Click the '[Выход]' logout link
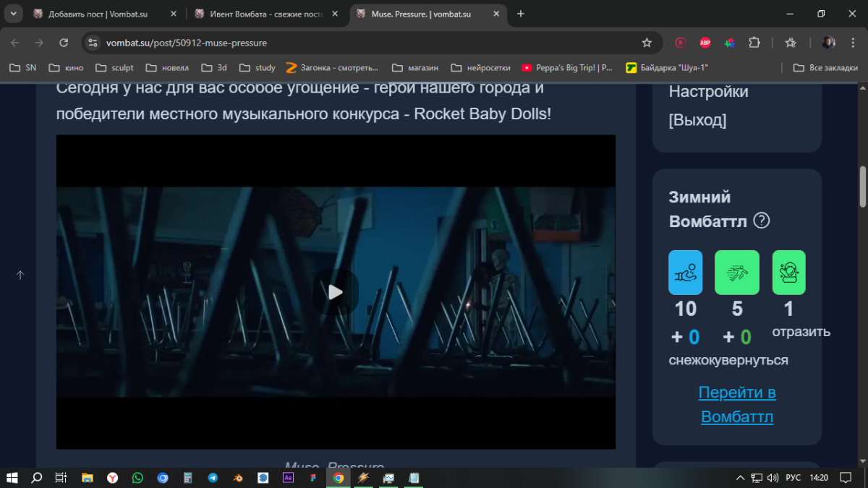The image size is (868, 488). point(697,120)
